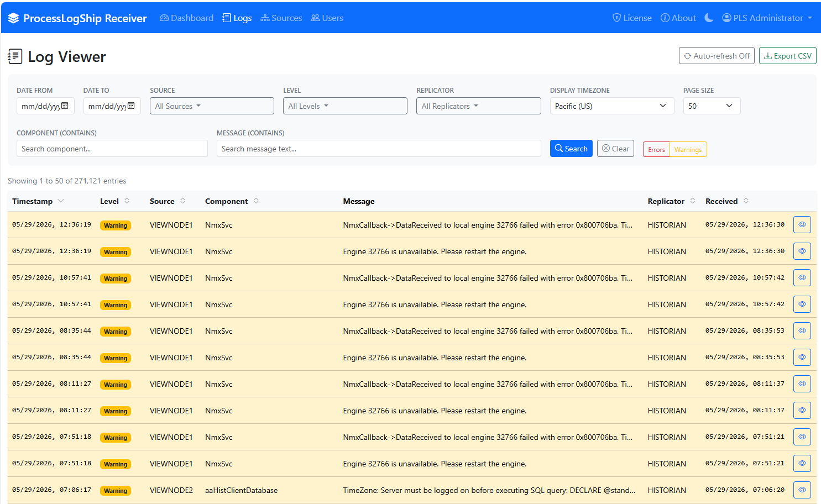The image size is (821, 504).
Task: Open Display Timezone Pacific (US) dropdown
Action: point(612,106)
